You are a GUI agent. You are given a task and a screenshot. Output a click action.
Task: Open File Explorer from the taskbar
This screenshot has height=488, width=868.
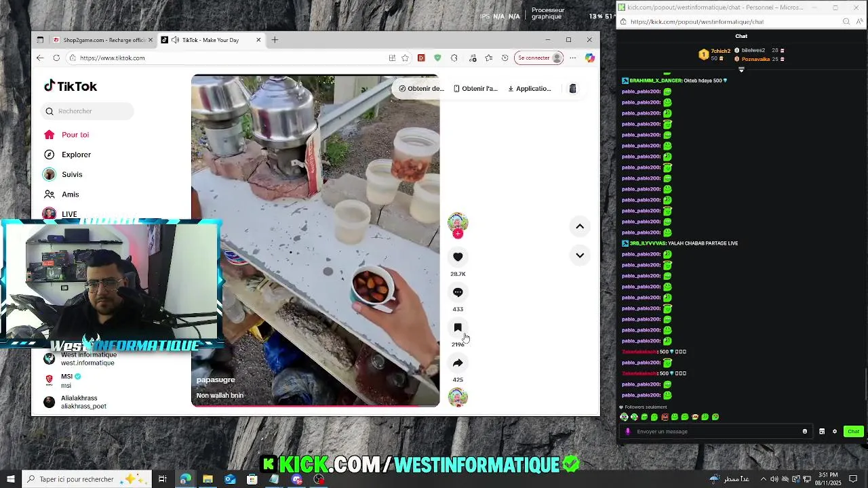[x=208, y=479]
